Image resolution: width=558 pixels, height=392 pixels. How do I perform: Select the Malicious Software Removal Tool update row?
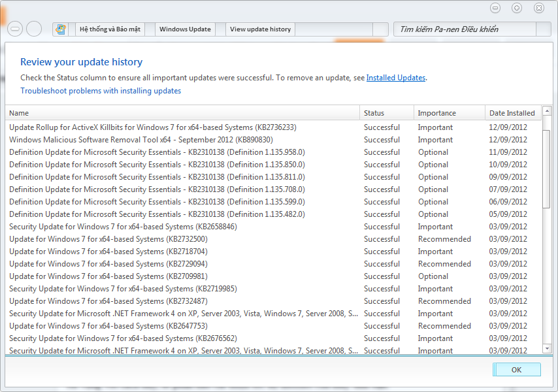point(140,140)
